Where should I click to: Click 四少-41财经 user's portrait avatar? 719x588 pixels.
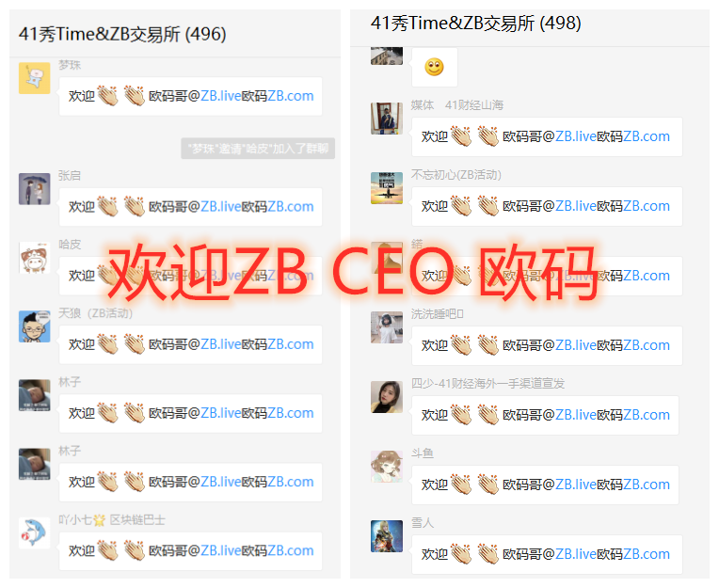tap(387, 397)
